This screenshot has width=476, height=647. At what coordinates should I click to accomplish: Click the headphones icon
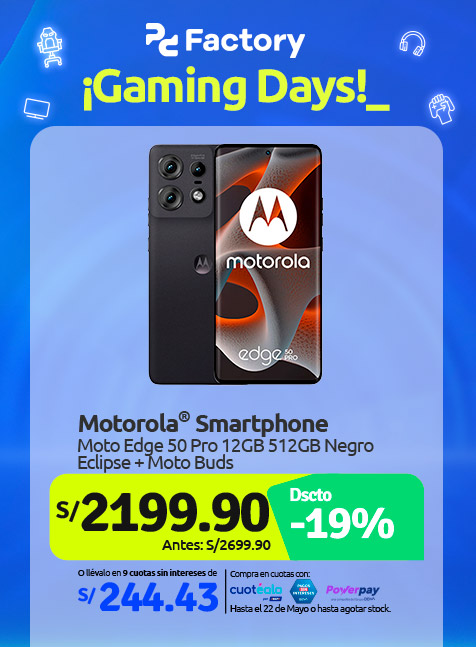coord(412,43)
